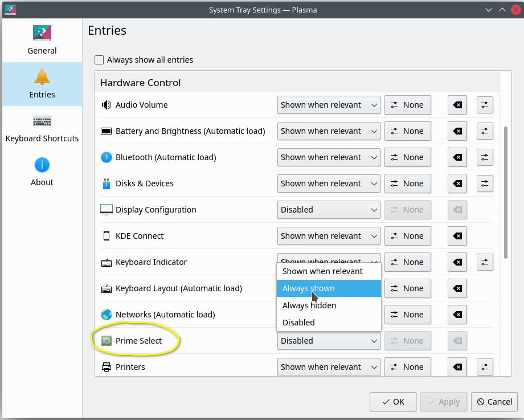Clear Disks & Devices shortcut icon
Screen dimensions: 524x420
pos(457,184)
